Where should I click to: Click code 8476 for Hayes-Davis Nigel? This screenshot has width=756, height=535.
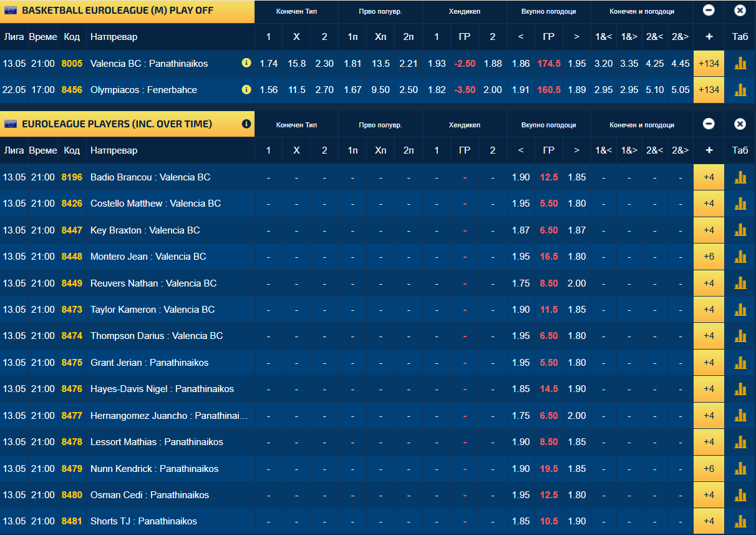pyautogui.click(x=72, y=389)
